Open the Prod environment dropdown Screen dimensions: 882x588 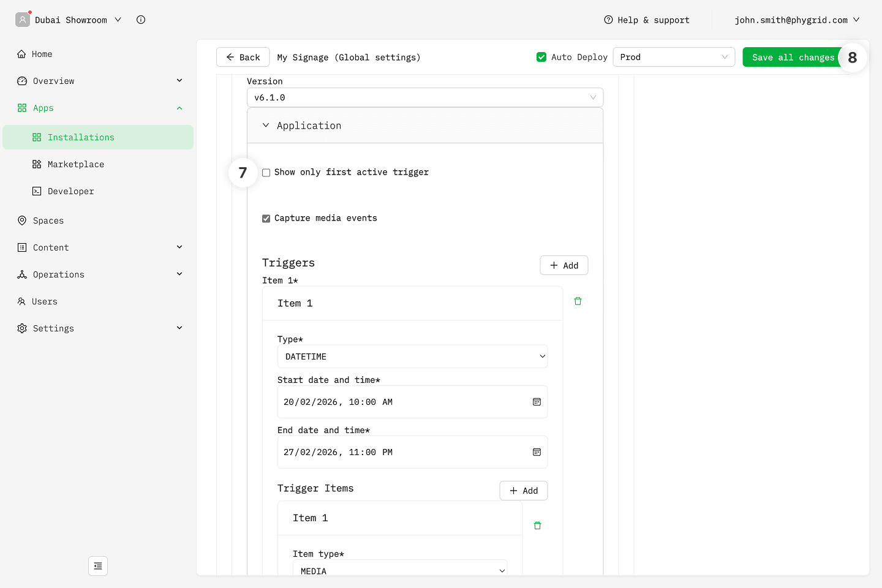[673, 57]
